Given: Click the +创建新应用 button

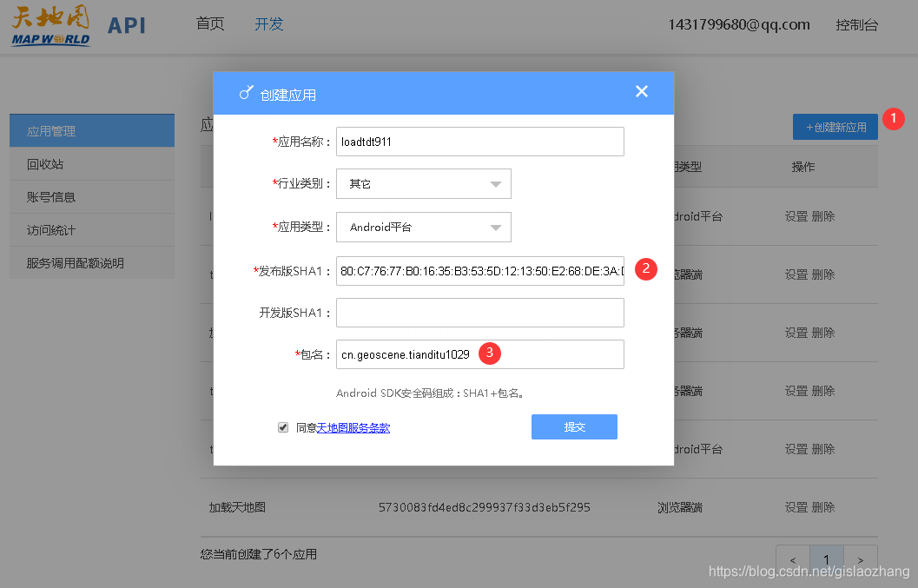Looking at the screenshot, I should tap(835, 127).
